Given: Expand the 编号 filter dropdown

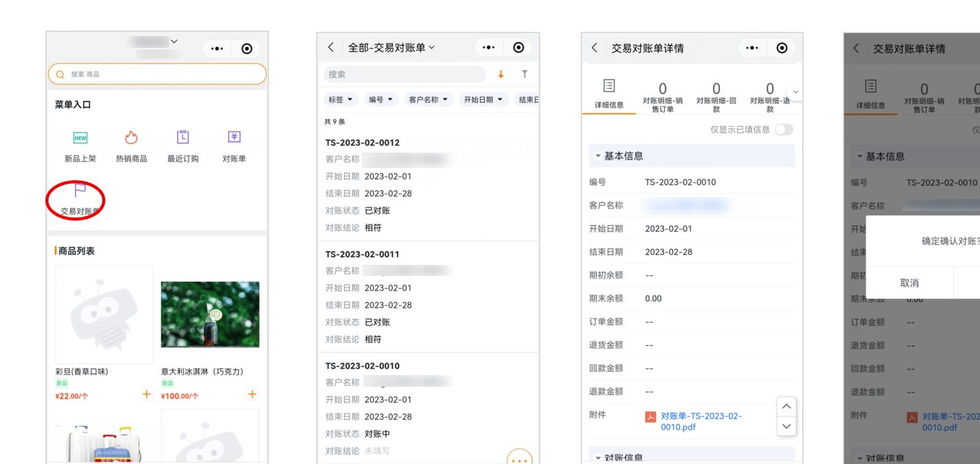Looking at the screenshot, I should (381, 99).
